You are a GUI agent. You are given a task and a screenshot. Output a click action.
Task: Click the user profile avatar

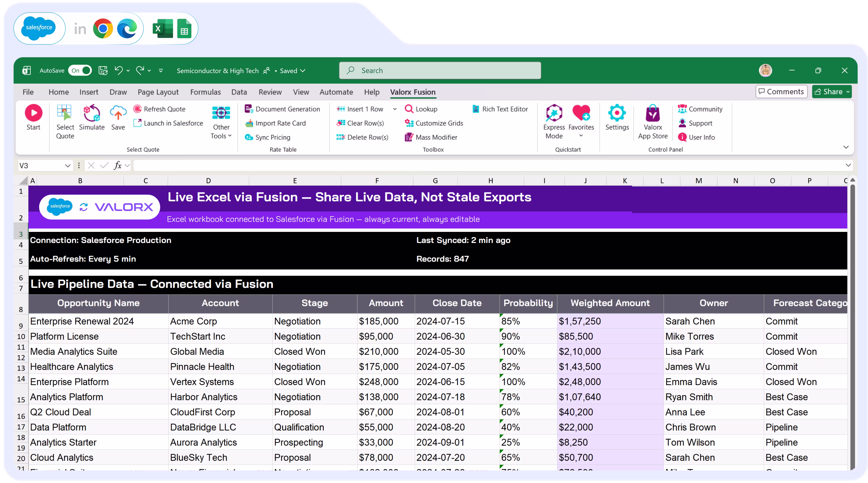pyautogui.click(x=765, y=70)
